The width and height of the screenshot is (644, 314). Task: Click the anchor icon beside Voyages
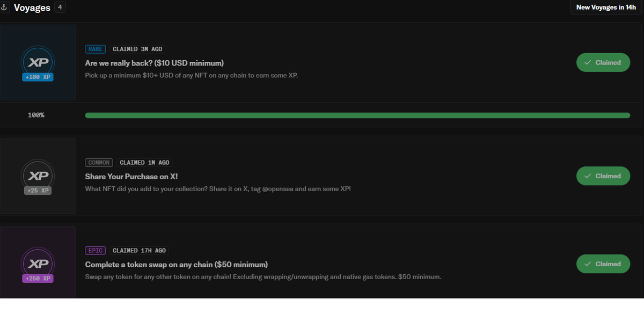(5, 8)
